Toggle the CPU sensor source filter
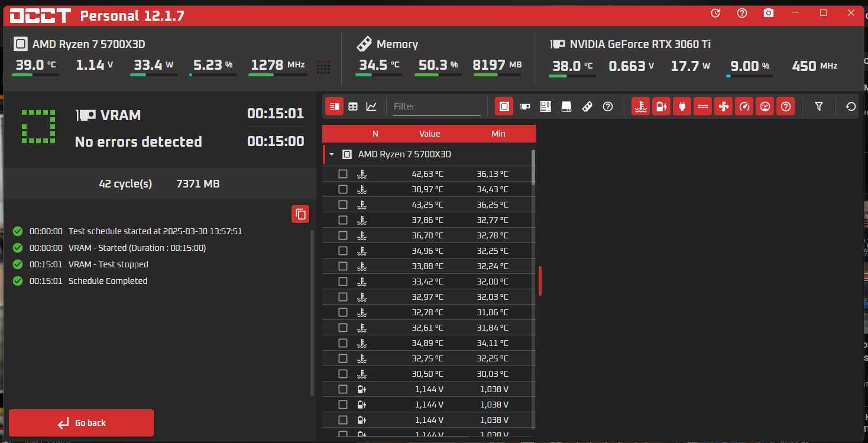The image size is (868, 443). click(504, 106)
